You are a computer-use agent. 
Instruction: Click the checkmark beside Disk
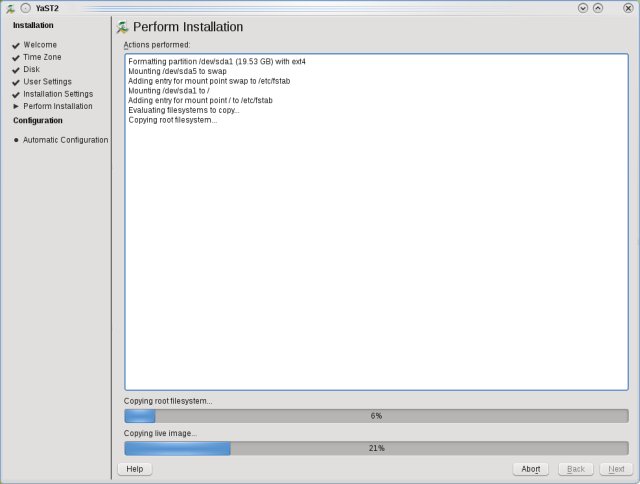(x=16, y=70)
